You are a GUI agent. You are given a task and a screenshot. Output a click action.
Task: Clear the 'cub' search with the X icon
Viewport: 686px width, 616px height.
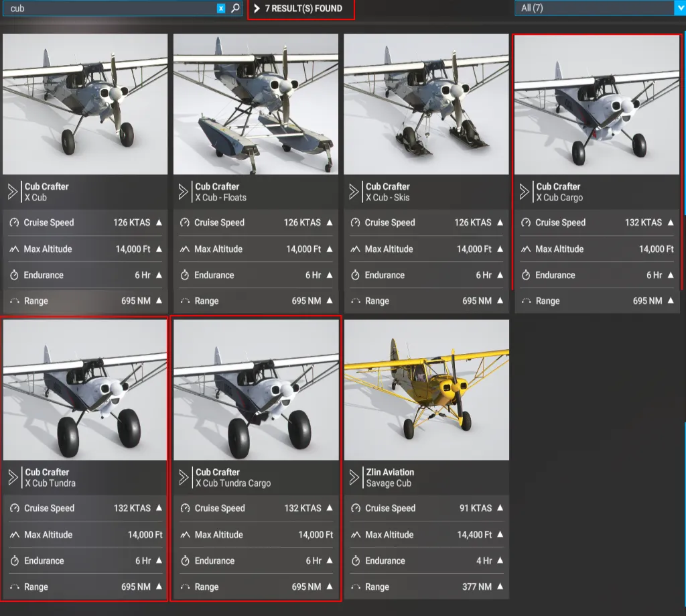point(221,8)
